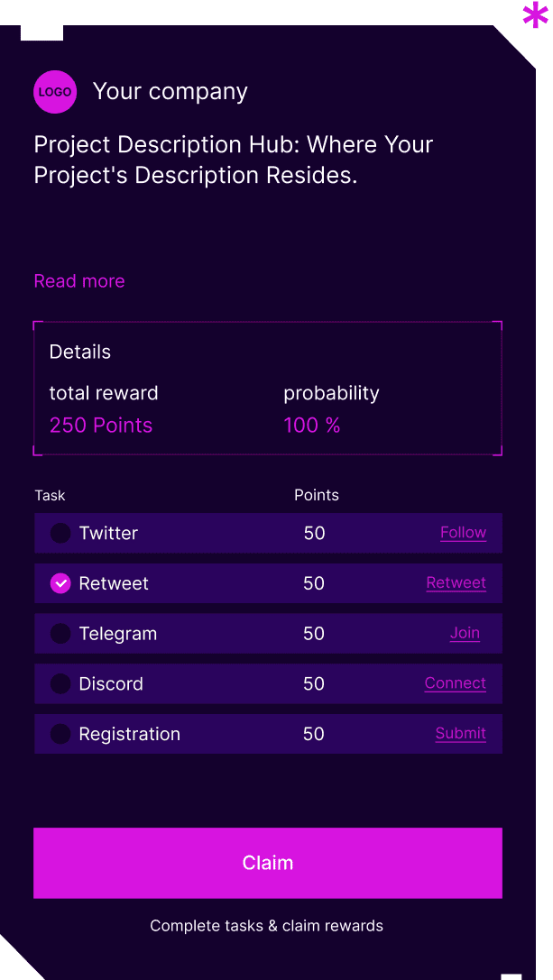Open the Join link for Telegram
Screen dimensions: 553x980
(x=465, y=633)
